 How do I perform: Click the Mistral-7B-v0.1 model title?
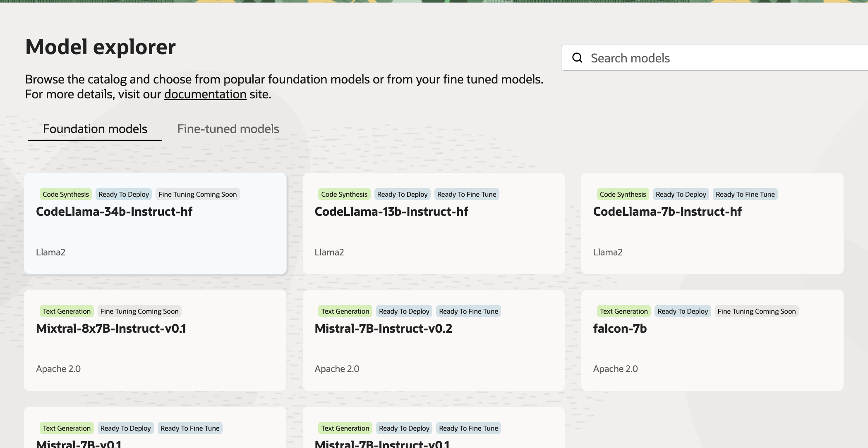[79, 444]
